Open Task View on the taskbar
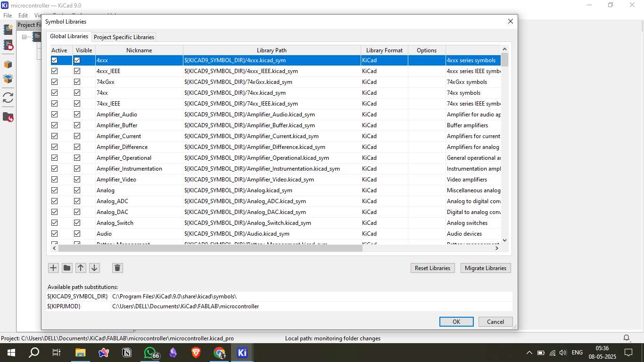 coord(57,353)
